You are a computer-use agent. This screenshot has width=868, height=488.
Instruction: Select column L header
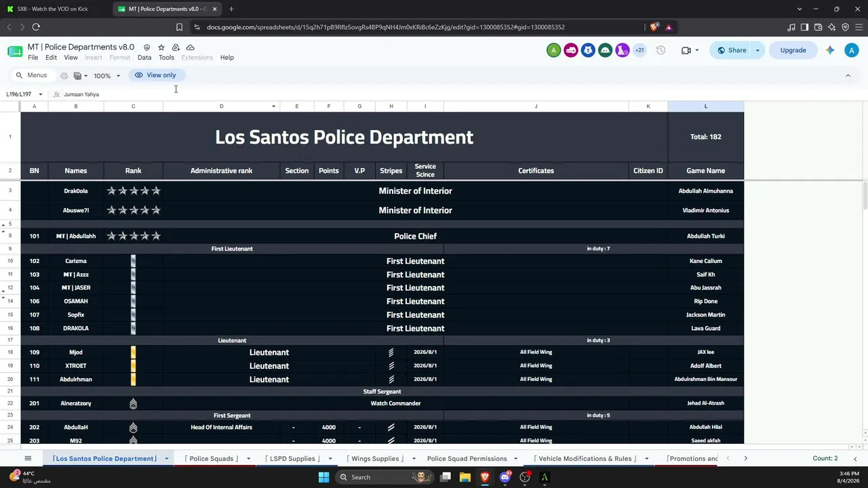(x=705, y=106)
